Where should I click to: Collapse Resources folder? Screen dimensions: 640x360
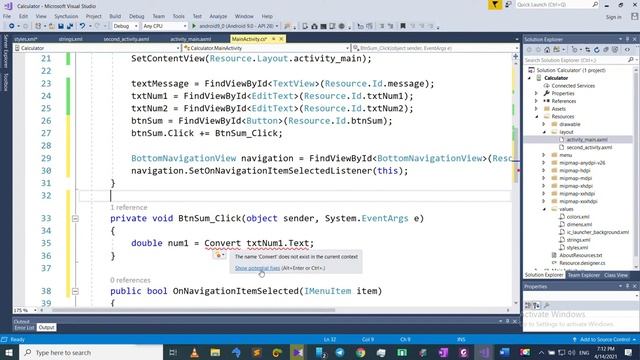[x=537, y=117]
